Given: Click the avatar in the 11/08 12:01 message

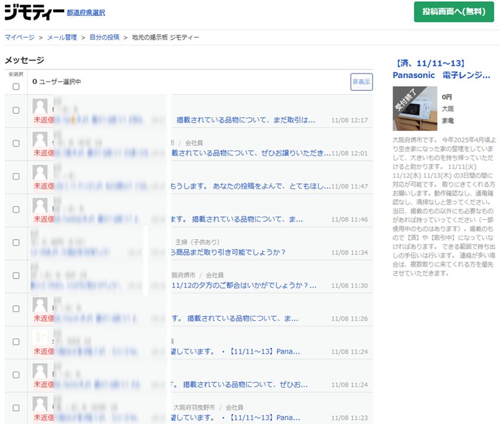Looking at the screenshot, I should click(x=40, y=140).
